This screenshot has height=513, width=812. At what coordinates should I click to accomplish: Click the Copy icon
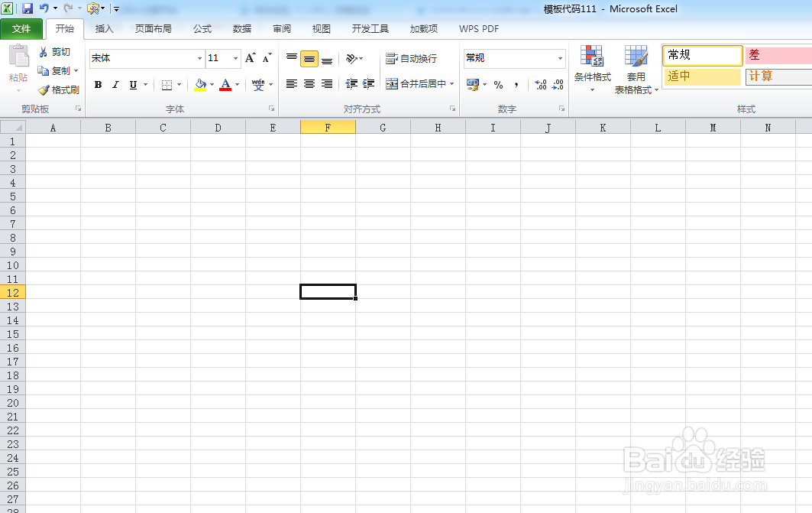coord(43,70)
